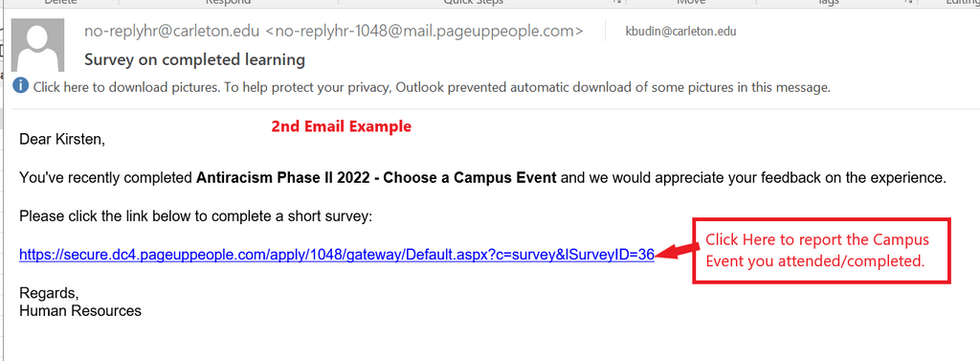Click the Human Resources signature line
Screen dimensions: 980x361
80,310
